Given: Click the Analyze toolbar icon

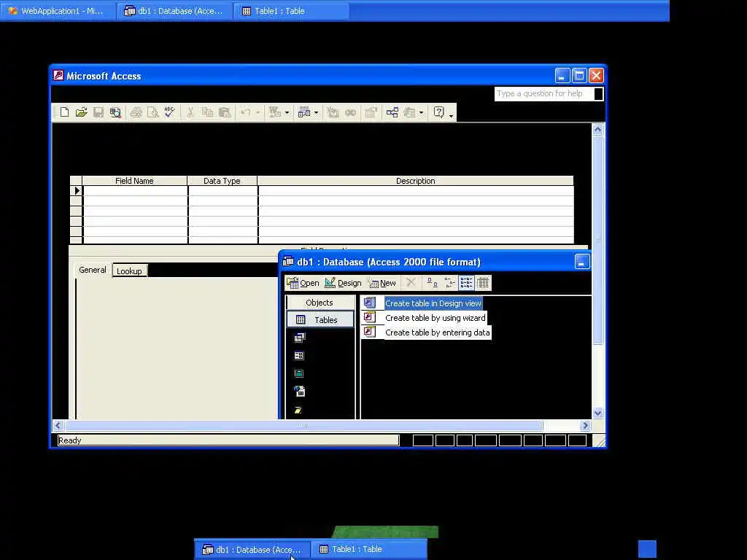Looking at the screenshot, I should point(304,112).
